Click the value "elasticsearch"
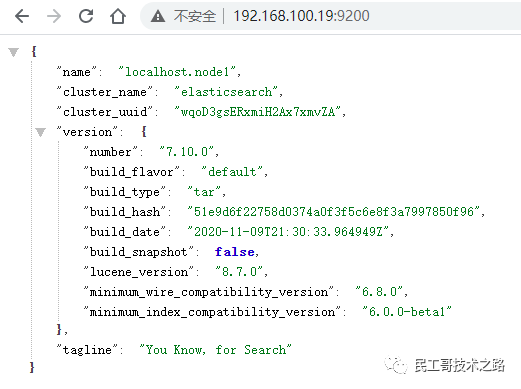Viewport: 521px width, 389px height. click(226, 92)
